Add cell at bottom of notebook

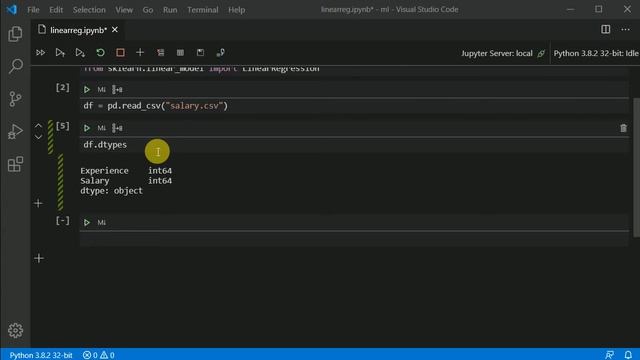pyautogui.click(x=39, y=258)
